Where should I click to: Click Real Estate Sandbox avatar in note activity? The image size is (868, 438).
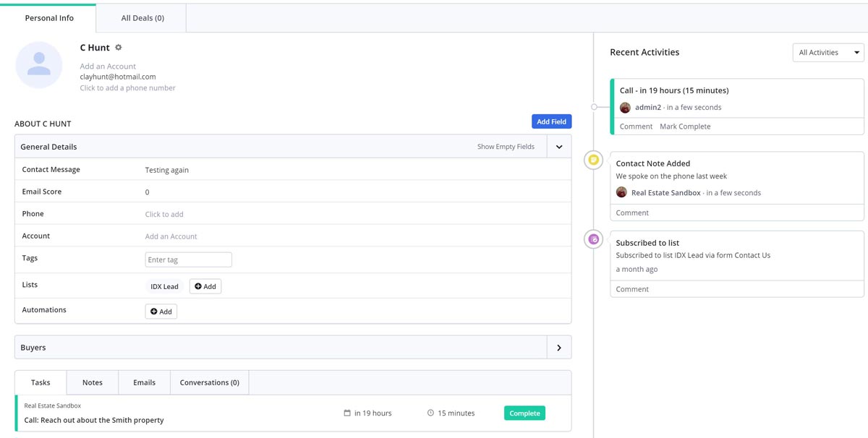click(x=621, y=193)
